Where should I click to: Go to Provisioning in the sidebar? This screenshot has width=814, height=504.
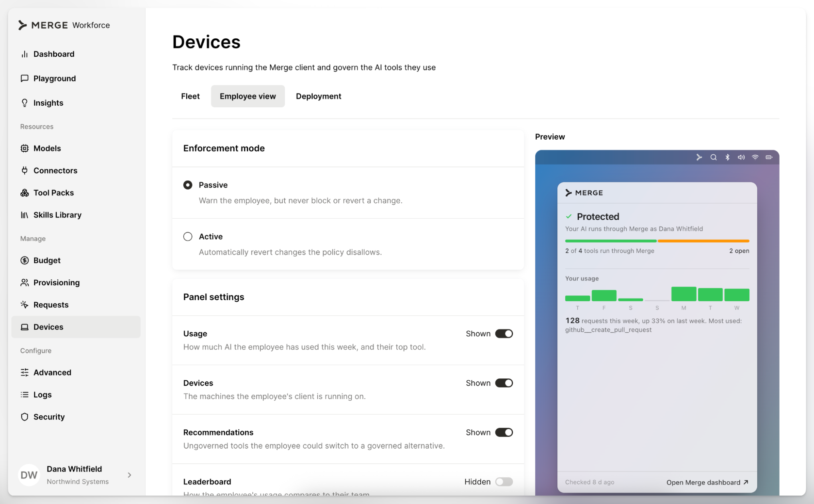[76, 283]
